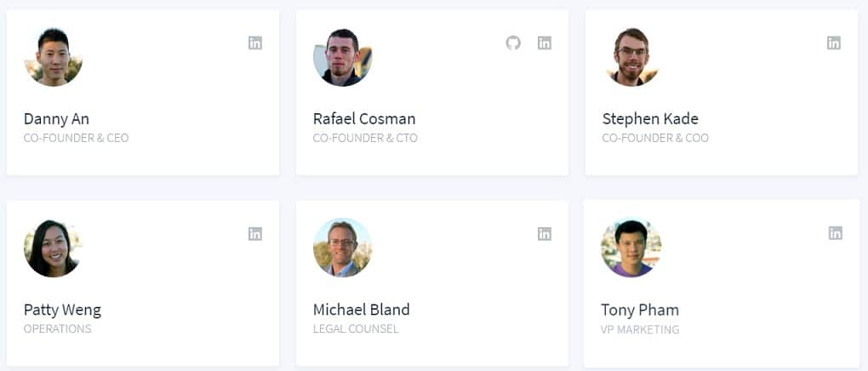
Task: Select the Michael Bland name heading
Action: pyautogui.click(x=362, y=310)
